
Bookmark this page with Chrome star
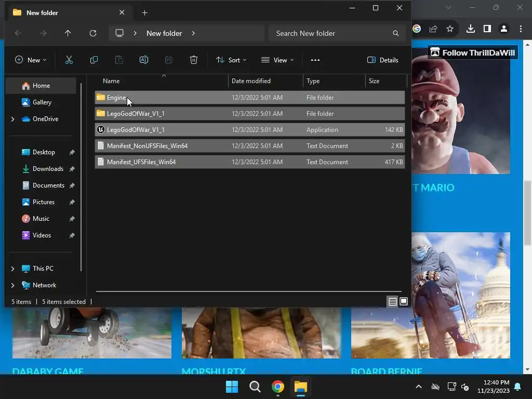click(450, 29)
